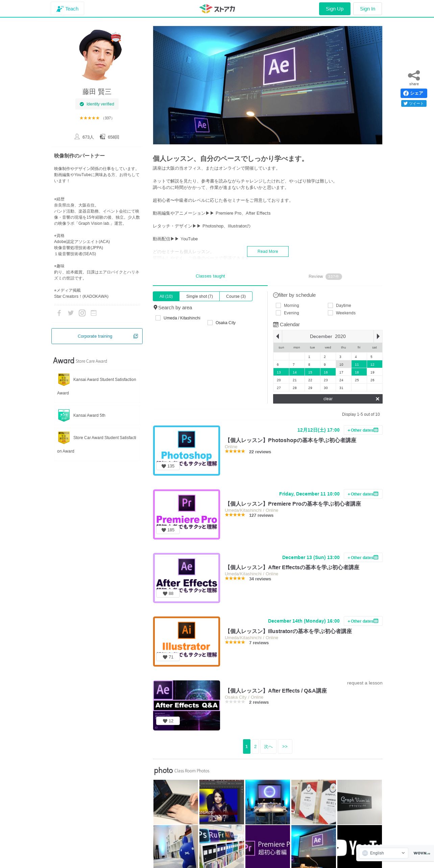Click the Sign In button

point(367,9)
